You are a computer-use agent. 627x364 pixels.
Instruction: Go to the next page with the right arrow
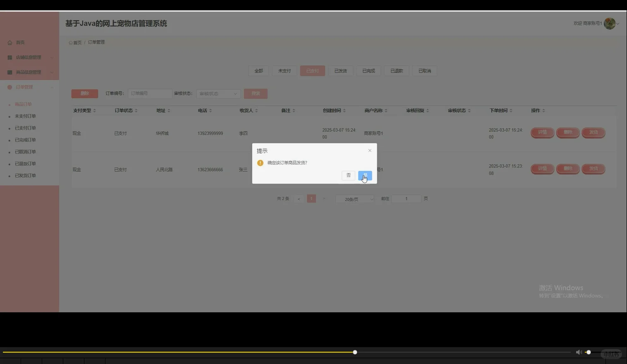click(324, 199)
